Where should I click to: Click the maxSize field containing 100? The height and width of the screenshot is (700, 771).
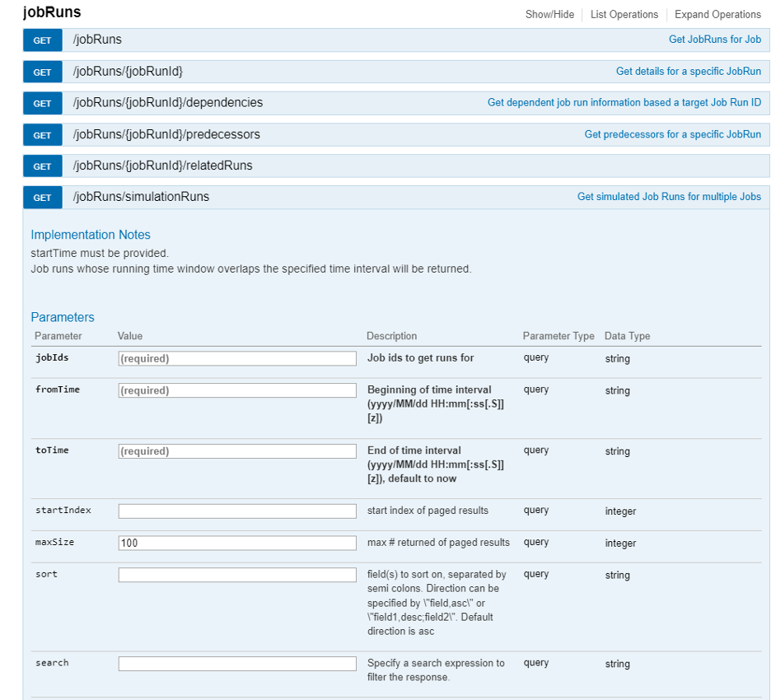(237, 544)
